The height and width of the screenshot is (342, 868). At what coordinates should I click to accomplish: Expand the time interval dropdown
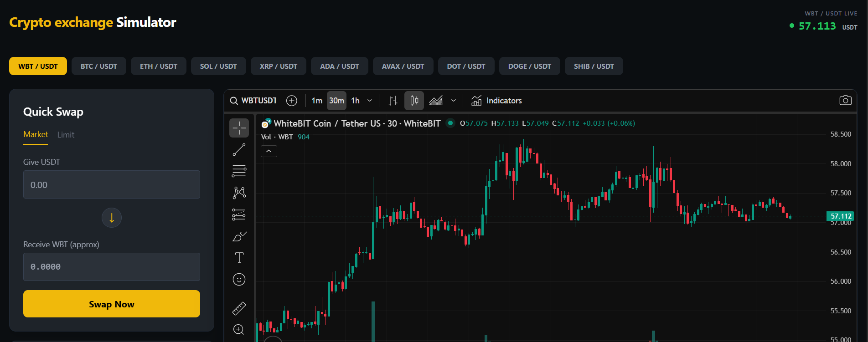click(x=370, y=101)
